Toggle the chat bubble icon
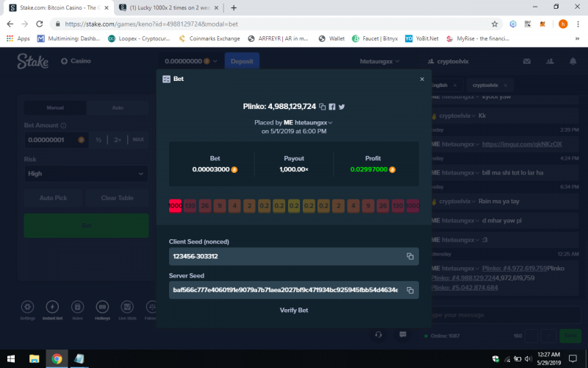 pos(403,335)
